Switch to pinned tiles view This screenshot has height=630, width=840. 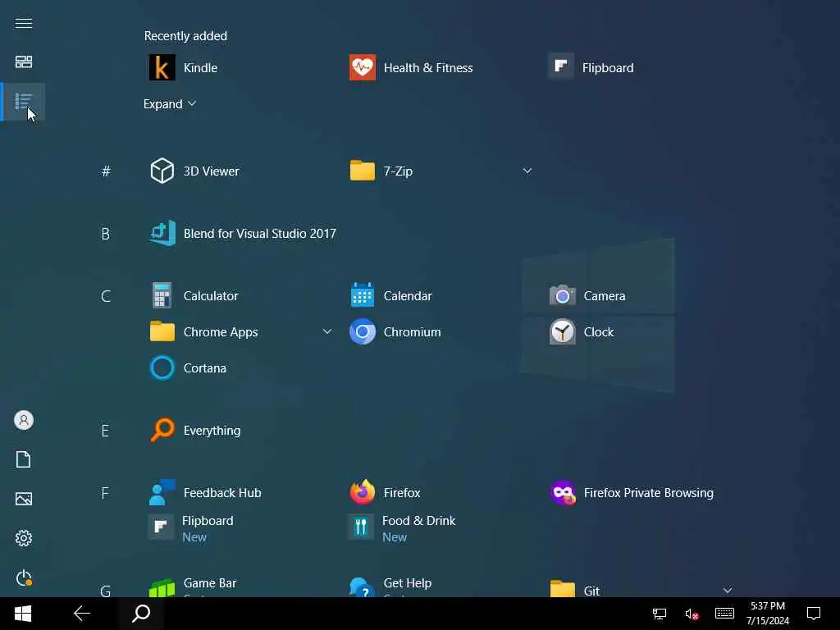[24, 62]
